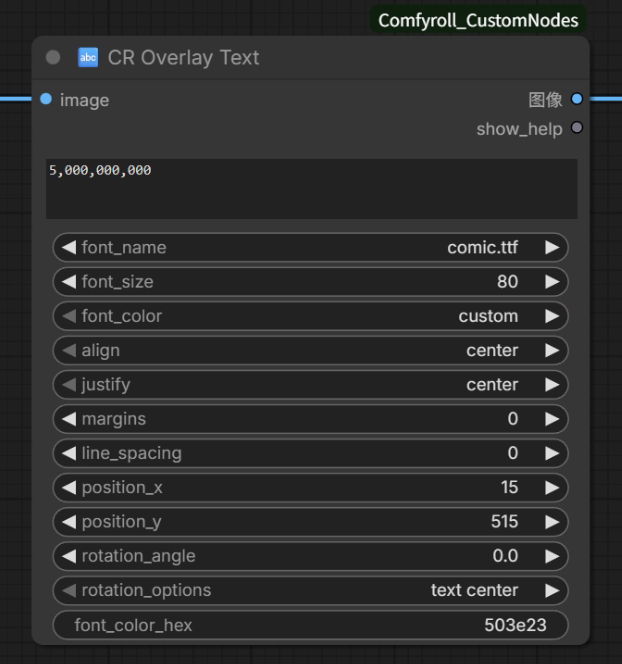Click the 图像 output connector dot
Screen dimensions: 622x664
click(x=577, y=99)
